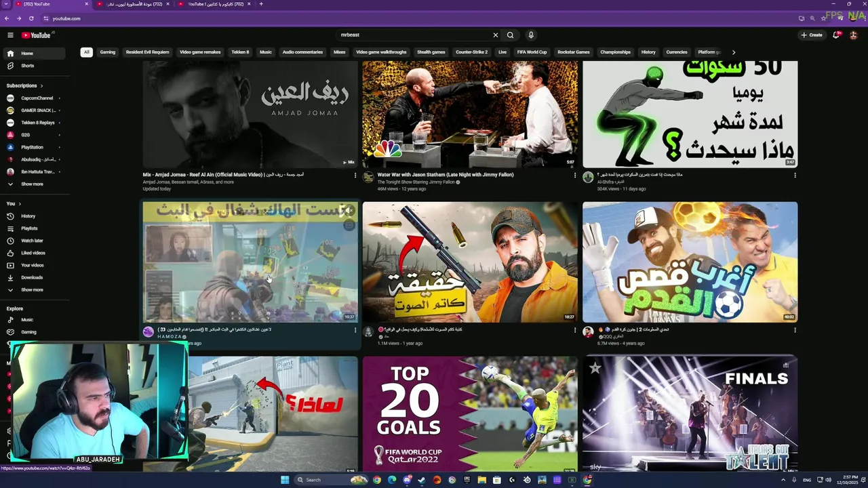Open a new browser tab

[x=261, y=4]
